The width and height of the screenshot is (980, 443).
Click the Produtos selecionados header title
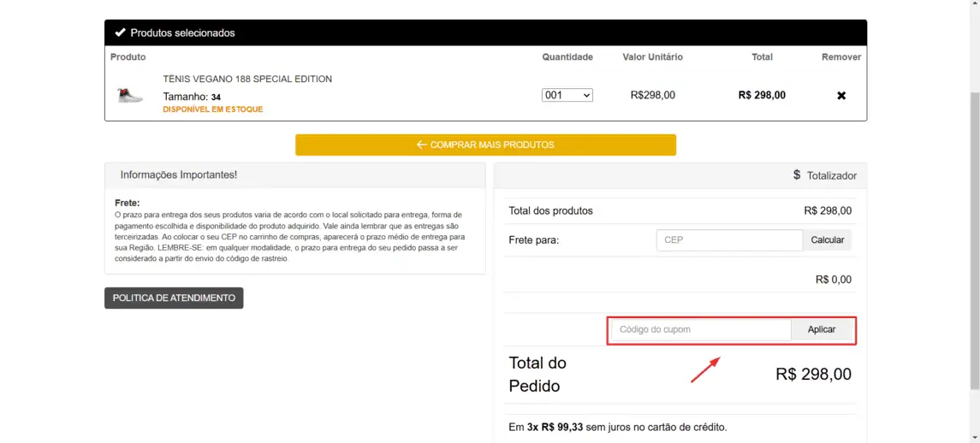click(x=182, y=32)
